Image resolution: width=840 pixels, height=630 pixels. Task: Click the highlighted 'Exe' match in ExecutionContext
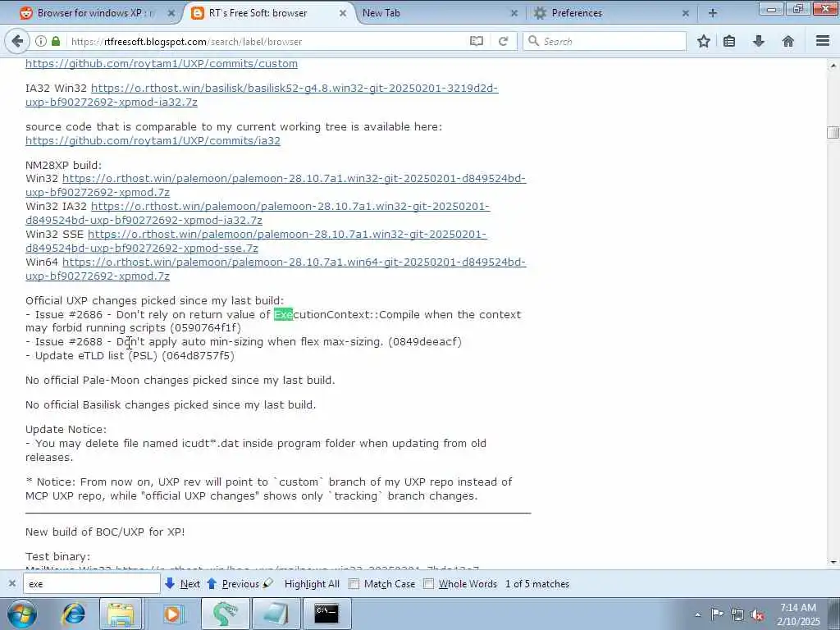pos(283,314)
